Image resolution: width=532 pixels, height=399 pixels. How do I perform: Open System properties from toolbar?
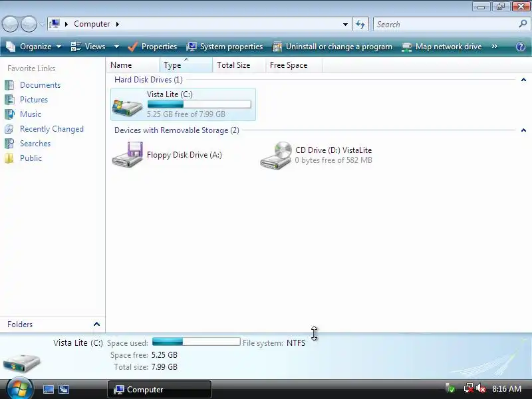[x=225, y=47]
